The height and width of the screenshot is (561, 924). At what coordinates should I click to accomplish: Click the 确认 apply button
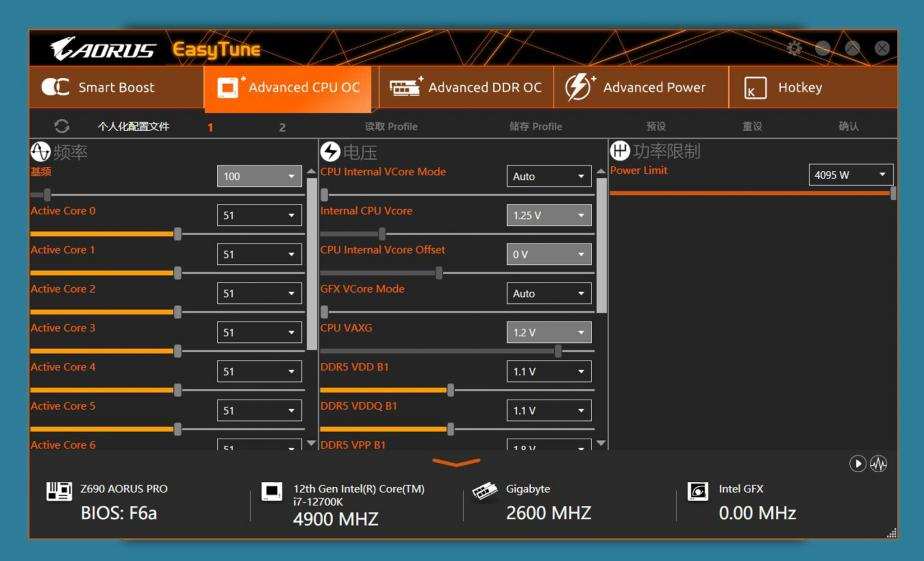[x=849, y=127]
